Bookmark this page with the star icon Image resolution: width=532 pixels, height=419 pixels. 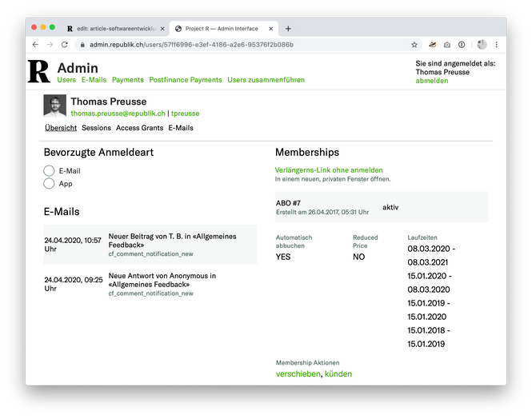pyautogui.click(x=414, y=45)
